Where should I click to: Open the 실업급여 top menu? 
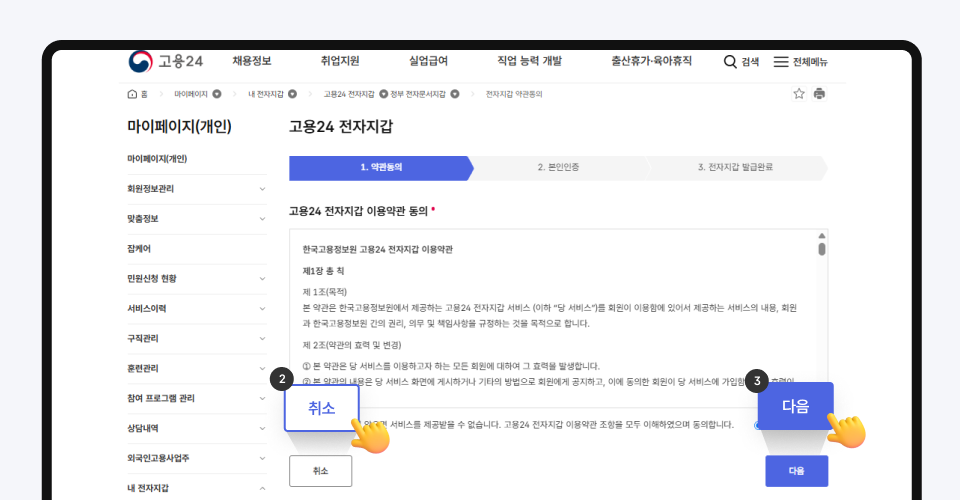coord(428,61)
